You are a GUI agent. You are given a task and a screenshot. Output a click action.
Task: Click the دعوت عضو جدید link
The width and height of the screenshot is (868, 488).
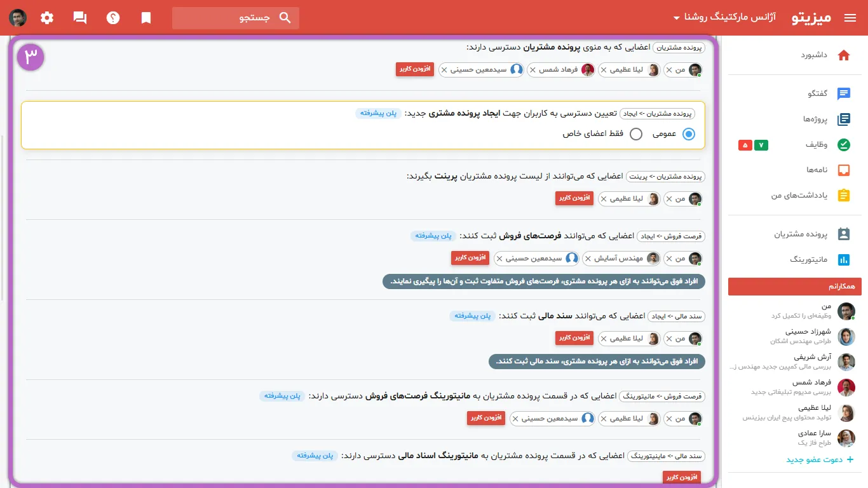click(x=820, y=459)
